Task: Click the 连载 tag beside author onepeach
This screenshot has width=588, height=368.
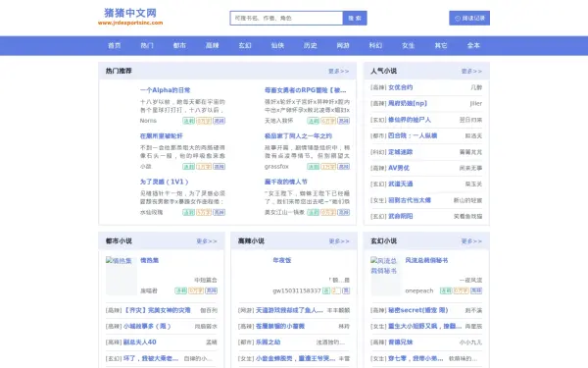Action: (x=446, y=290)
